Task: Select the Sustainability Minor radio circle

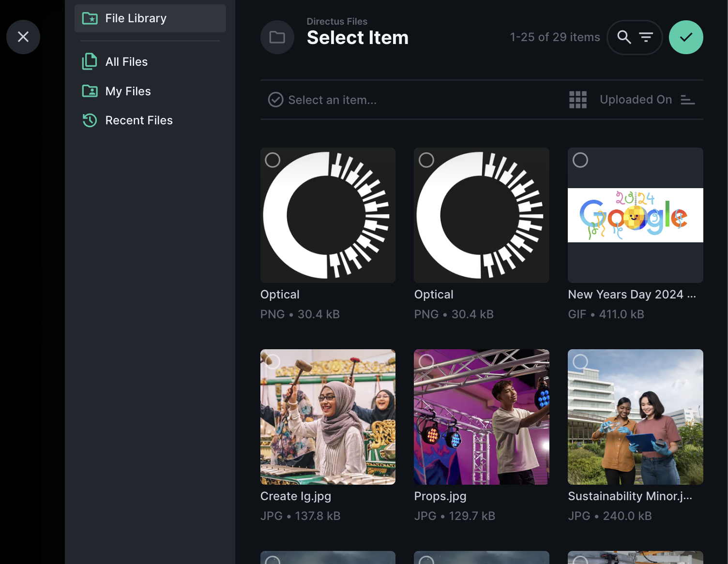Action: pyautogui.click(x=580, y=361)
